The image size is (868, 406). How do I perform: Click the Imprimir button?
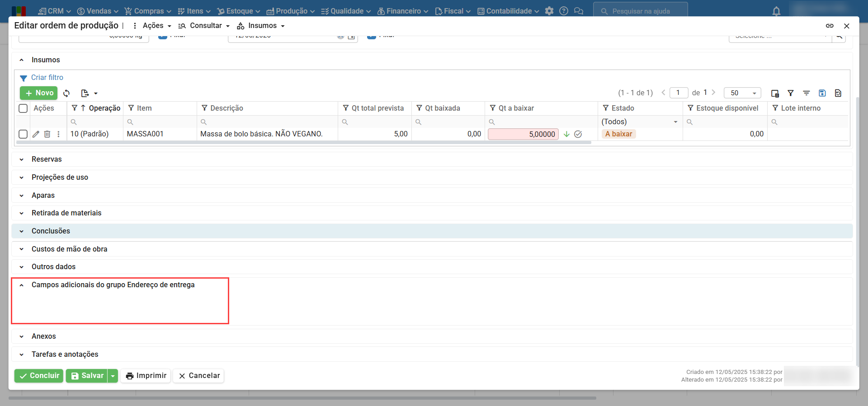coord(146,376)
